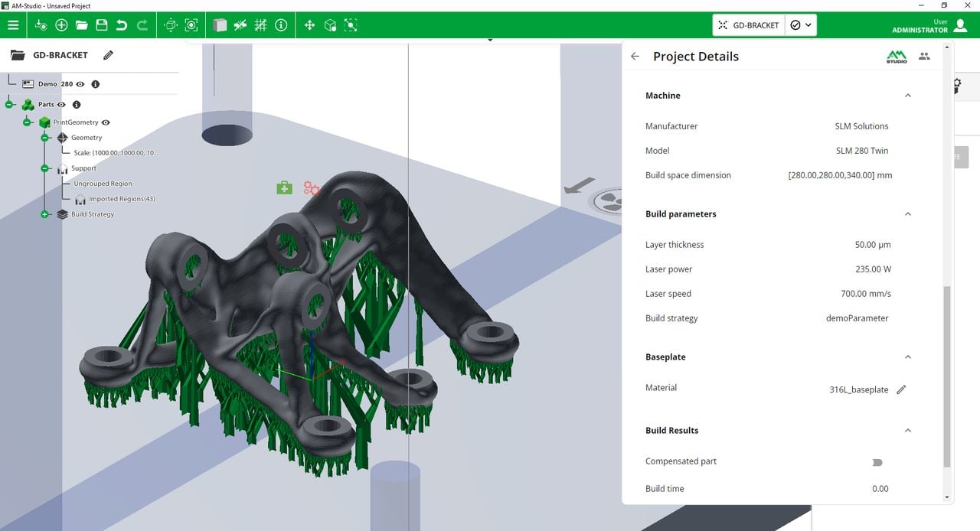Click the add new circled-plus icon
Screen dimensions: 980x531
click(61, 25)
